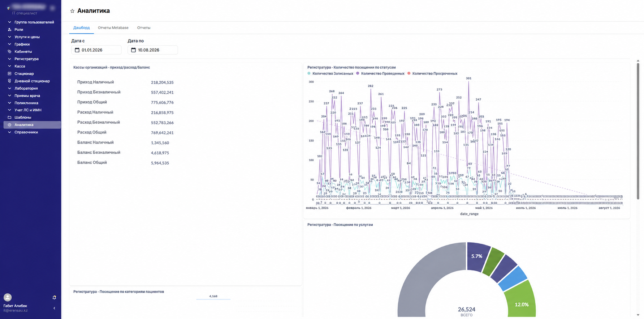Click the value 557,402,241

click(162, 93)
